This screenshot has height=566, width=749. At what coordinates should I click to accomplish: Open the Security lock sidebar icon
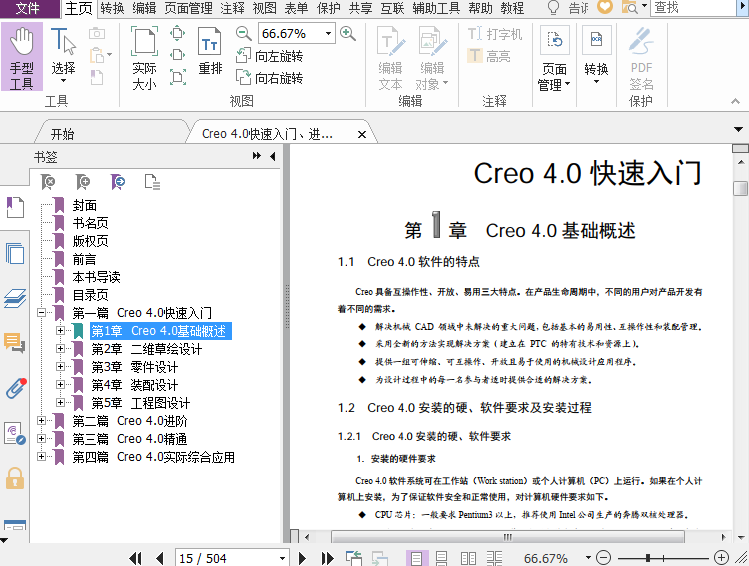click(15, 478)
